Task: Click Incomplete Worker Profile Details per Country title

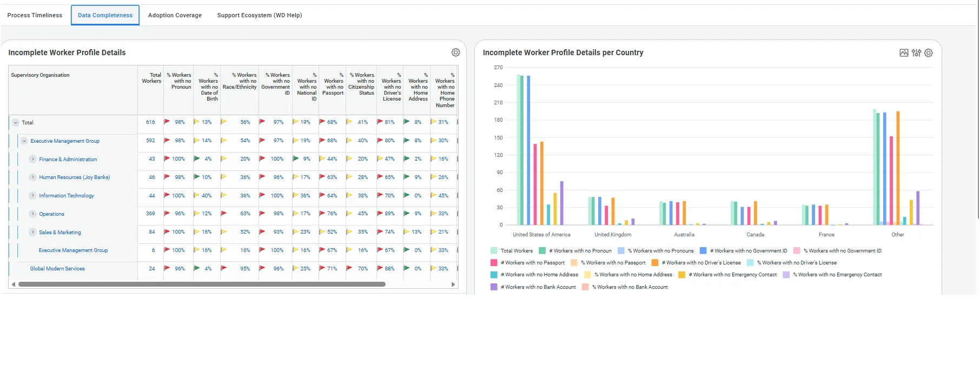Action: point(563,52)
